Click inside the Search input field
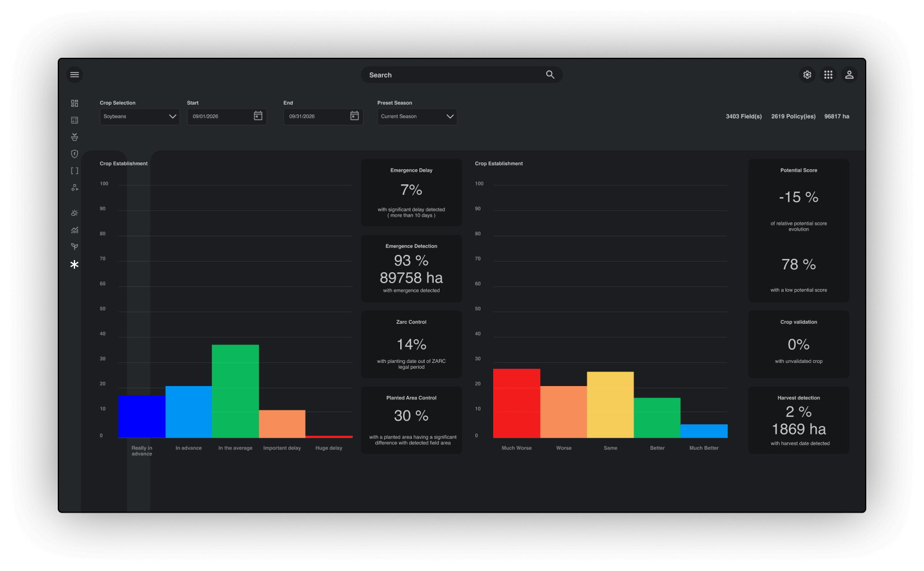The width and height of the screenshot is (924, 571). coord(450,75)
